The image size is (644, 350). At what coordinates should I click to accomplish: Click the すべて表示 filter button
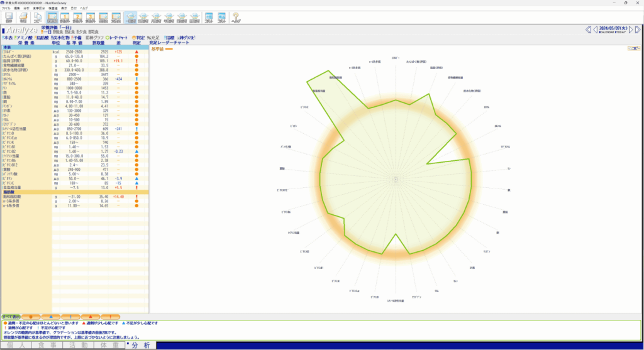coord(11,317)
